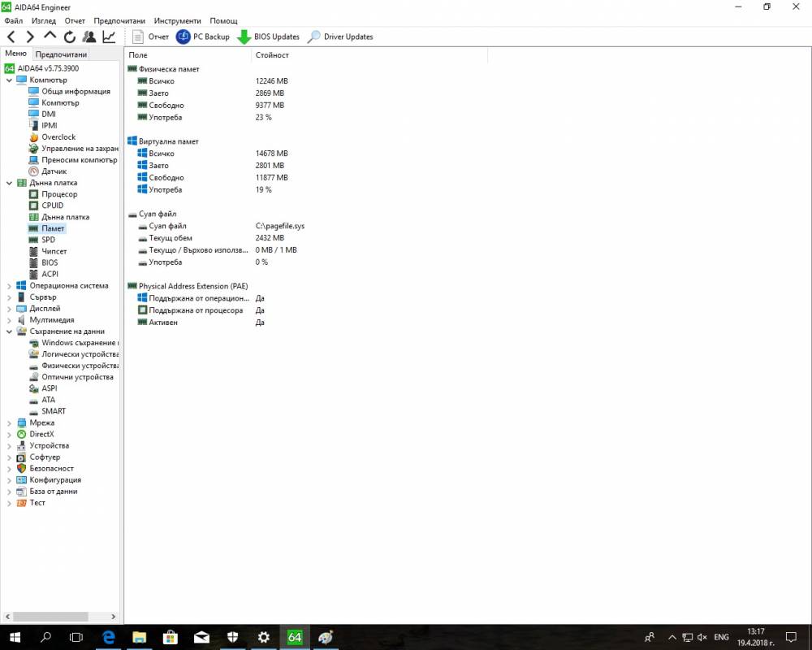Open File Explorer from the taskbar
Screen dimensions: 812x650
[140, 637]
